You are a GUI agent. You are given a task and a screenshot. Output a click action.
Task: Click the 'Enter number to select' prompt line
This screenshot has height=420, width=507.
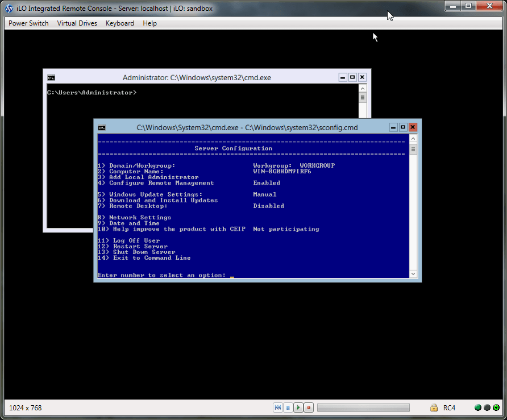tap(162, 275)
